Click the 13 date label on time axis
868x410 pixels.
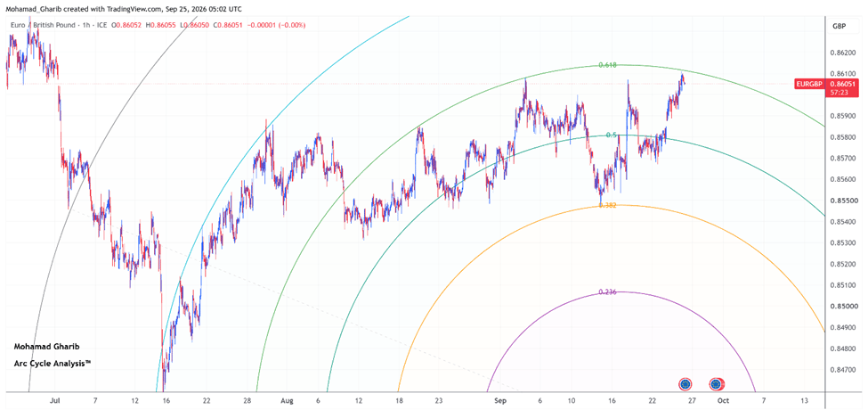pos(804,400)
